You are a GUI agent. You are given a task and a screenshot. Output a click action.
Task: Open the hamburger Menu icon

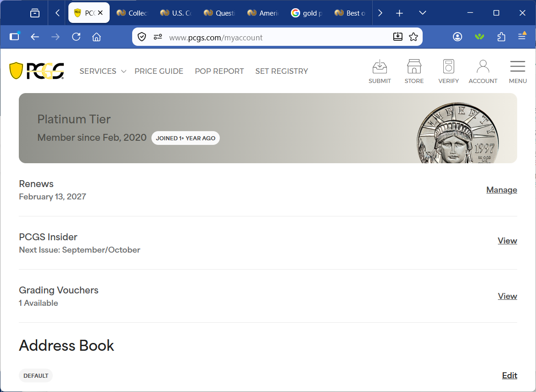tap(518, 72)
